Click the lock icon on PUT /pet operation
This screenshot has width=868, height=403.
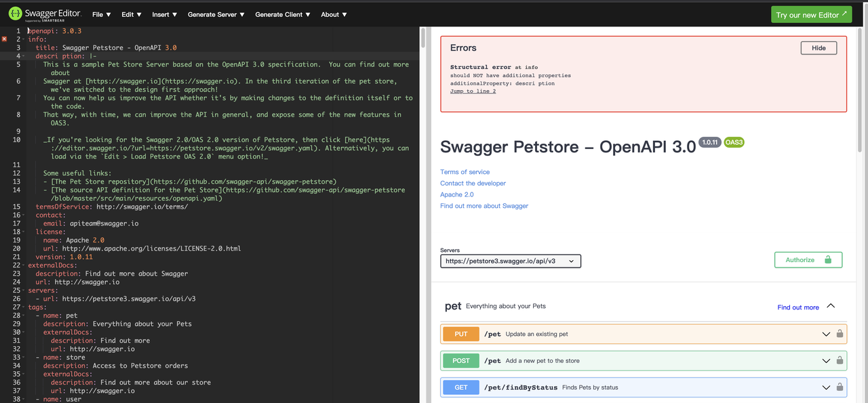point(839,333)
